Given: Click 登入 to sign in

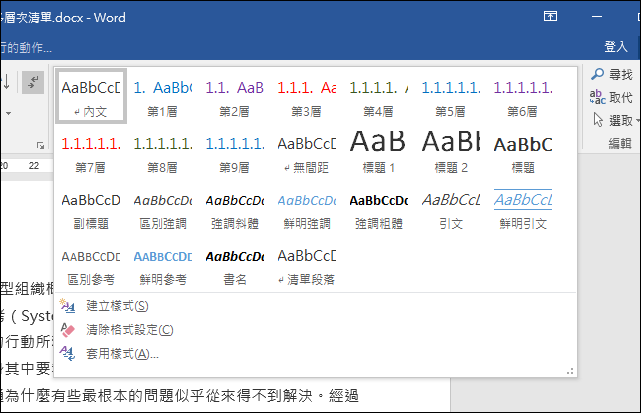Looking at the screenshot, I should point(616,46).
